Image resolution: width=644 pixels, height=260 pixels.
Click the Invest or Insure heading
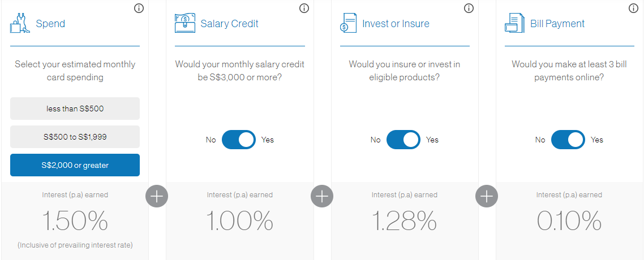[396, 24]
